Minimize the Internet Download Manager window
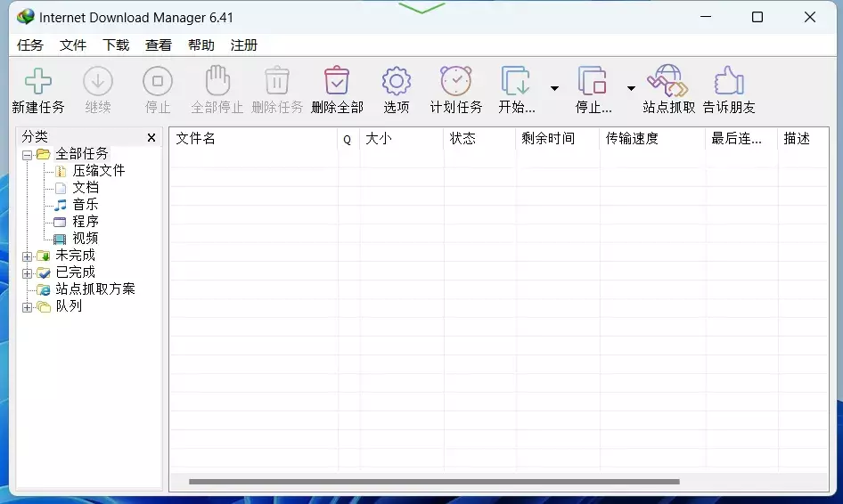Screen dimensions: 843x504 [x=706, y=17]
